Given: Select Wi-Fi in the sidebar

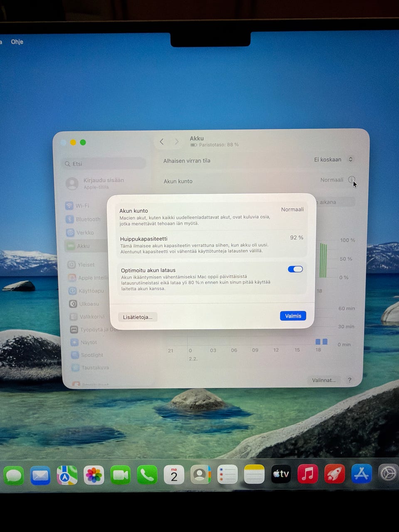Looking at the screenshot, I should 78,206.
